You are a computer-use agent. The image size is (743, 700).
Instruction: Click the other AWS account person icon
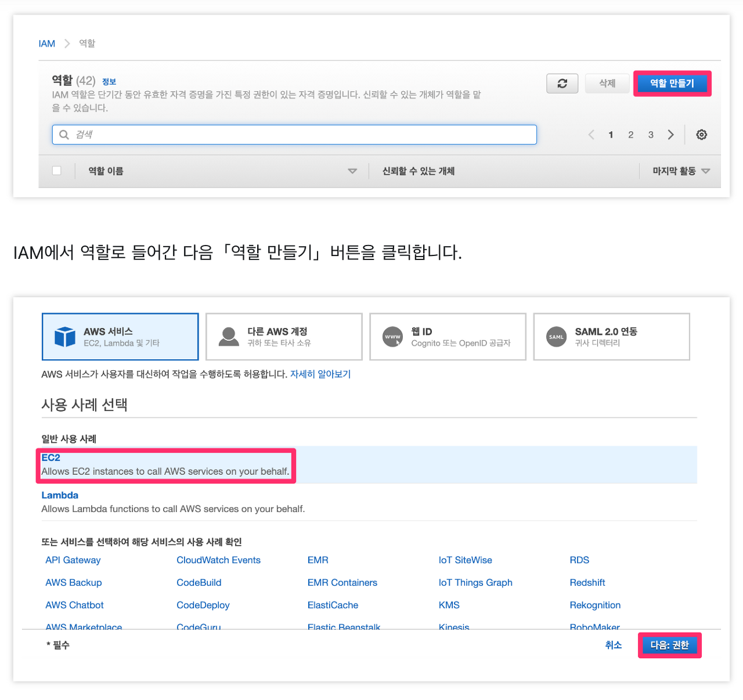[x=229, y=337]
